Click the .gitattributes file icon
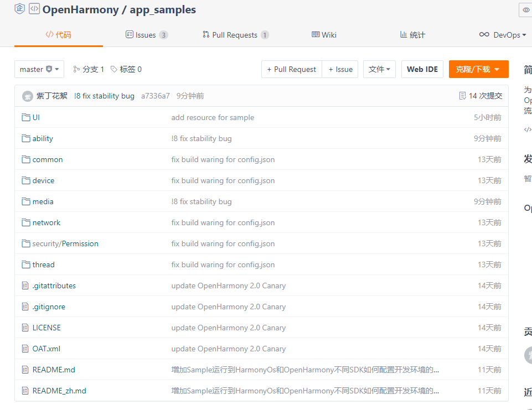532x410 pixels. pos(25,286)
